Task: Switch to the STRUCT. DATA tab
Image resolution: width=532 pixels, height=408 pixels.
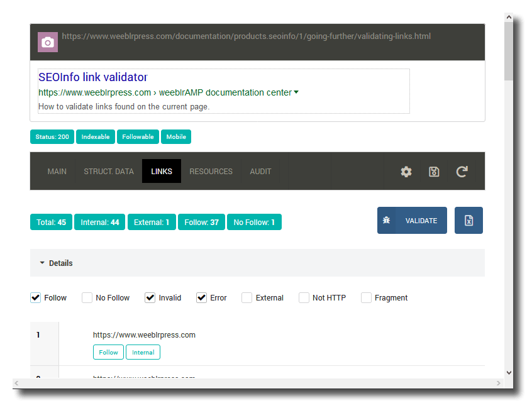Action: [x=109, y=172]
